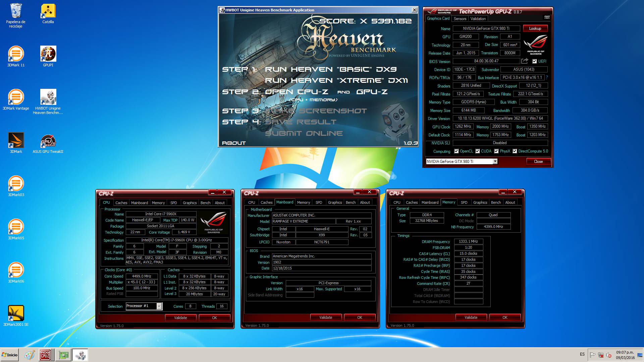Click GPU-Z screenshot camera icon
644x362 pixels.
(547, 17)
